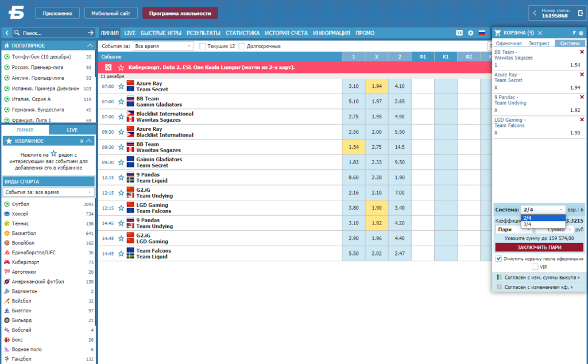Open line settings gear icon
The width and height of the screenshot is (588, 364).
pyautogui.click(x=471, y=33)
